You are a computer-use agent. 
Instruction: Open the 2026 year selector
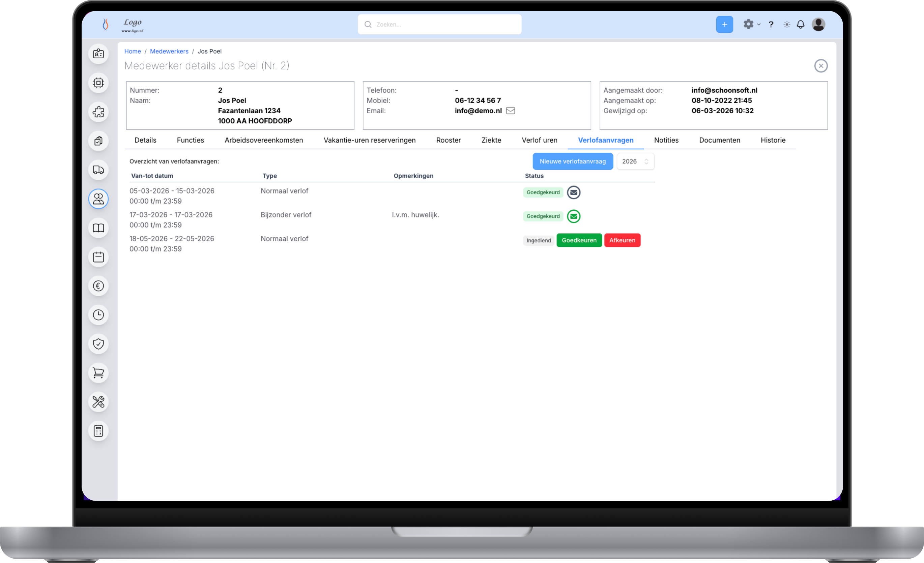tap(635, 161)
